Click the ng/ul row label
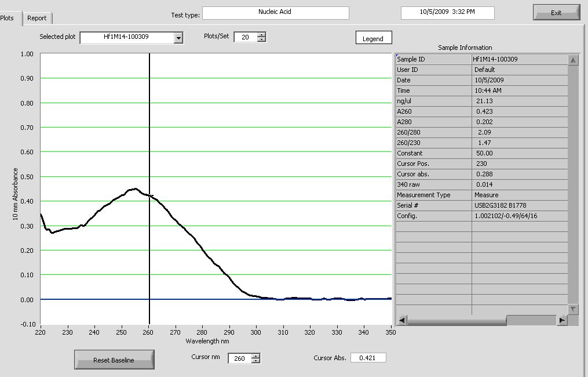Image resolution: width=588 pixels, height=377 pixels. (404, 101)
